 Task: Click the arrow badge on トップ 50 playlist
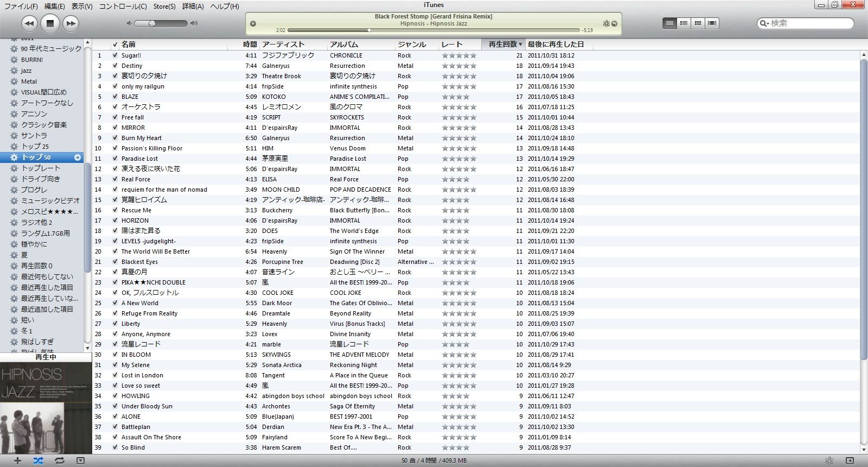point(78,157)
